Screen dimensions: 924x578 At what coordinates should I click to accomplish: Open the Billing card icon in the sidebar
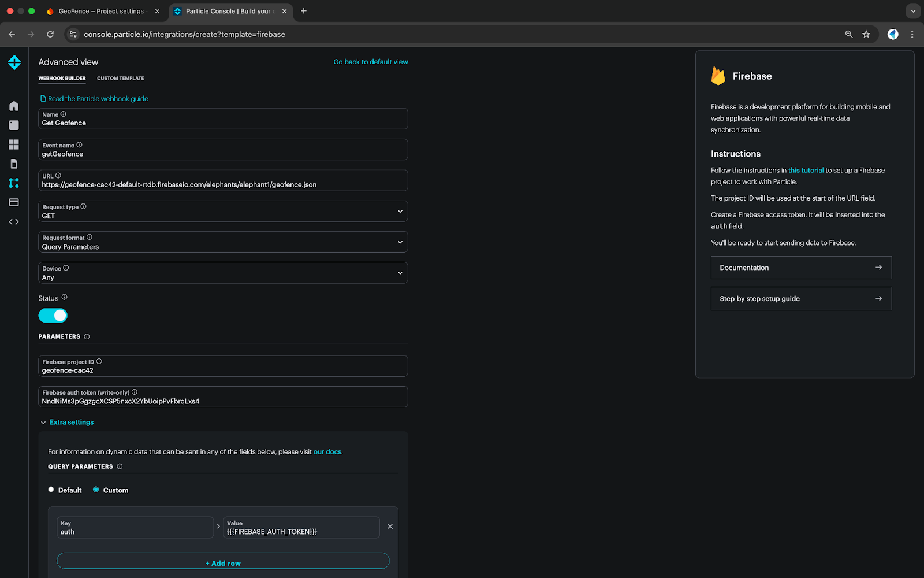14,202
